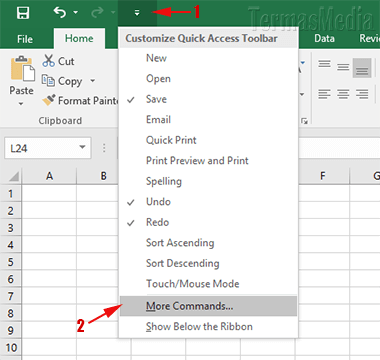Toggle Touch/Mouse Mode menu option
The image size is (380, 360).
point(208,284)
